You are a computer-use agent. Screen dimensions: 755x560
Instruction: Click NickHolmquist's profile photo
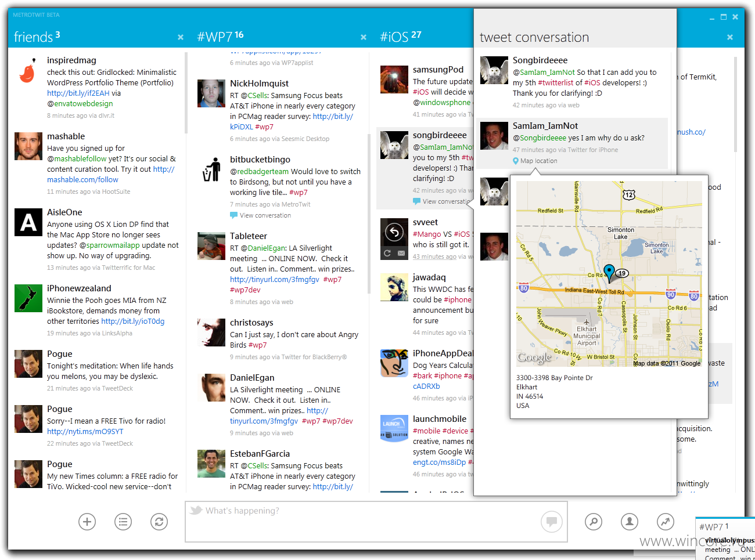tap(211, 93)
